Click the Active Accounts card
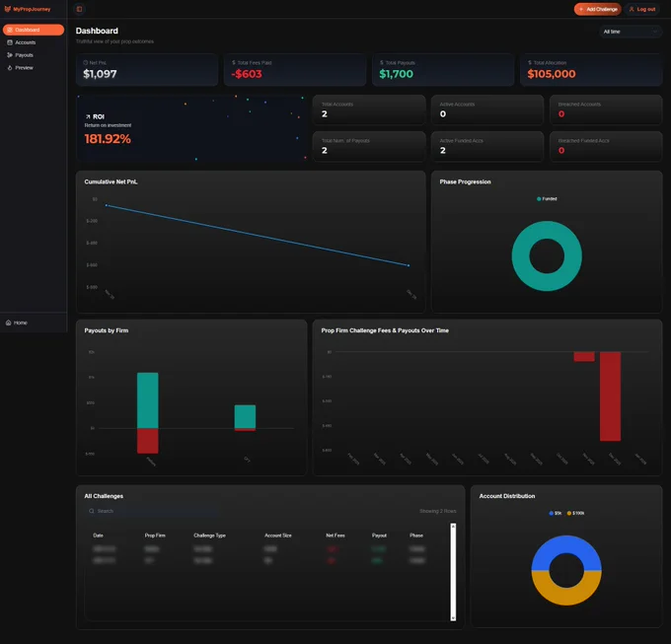Screen dimensions: 671x644 [x=487, y=109]
